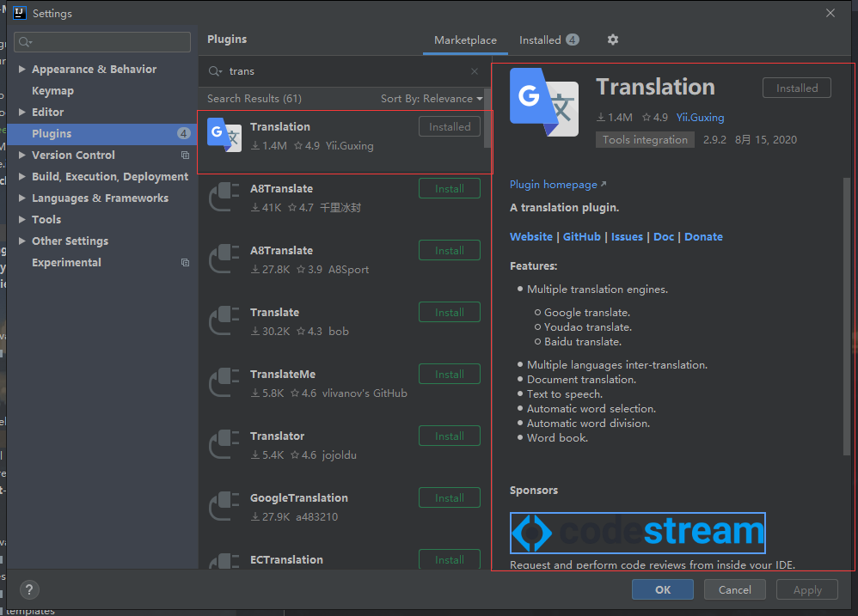Click Installed button in Translation result row
The image size is (858, 616).
[x=450, y=127]
